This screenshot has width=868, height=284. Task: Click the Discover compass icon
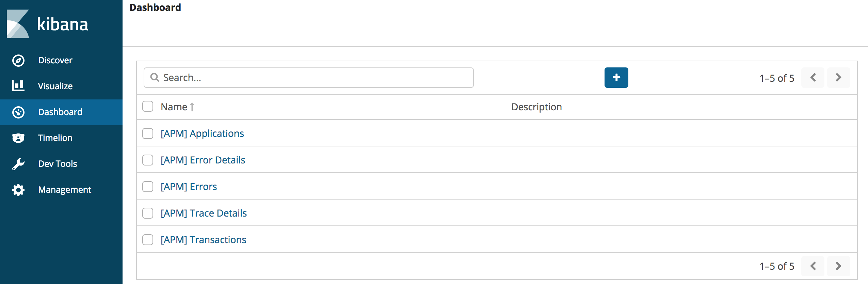point(18,60)
